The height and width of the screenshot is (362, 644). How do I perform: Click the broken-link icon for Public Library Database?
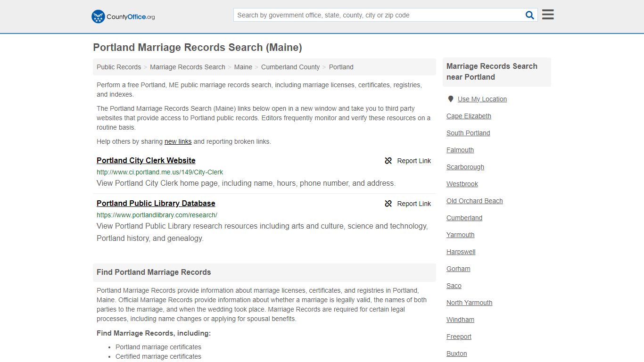pos(388,204)
